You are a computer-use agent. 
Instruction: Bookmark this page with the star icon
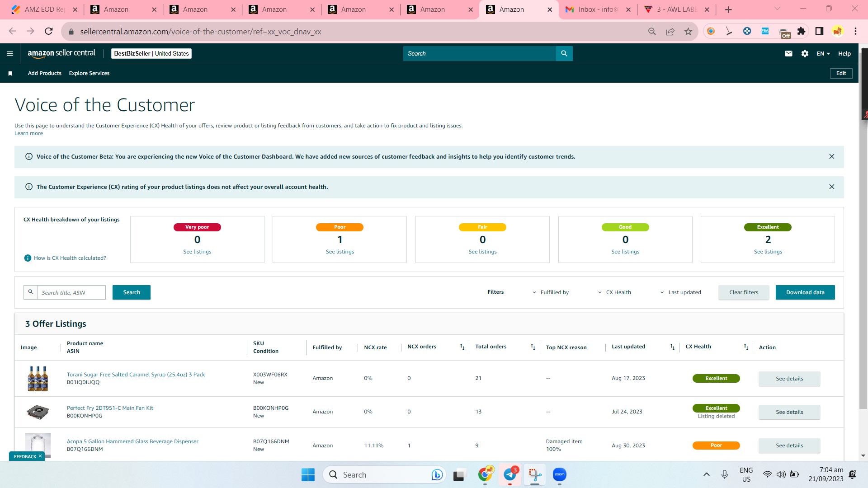point(688,31)
